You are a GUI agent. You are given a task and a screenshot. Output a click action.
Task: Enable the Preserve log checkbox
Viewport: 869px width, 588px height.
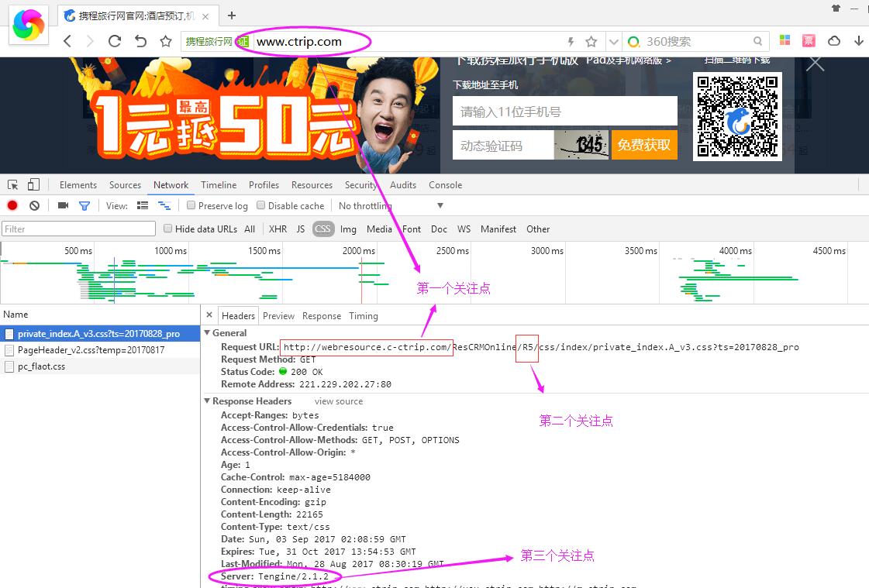point(191,205)
